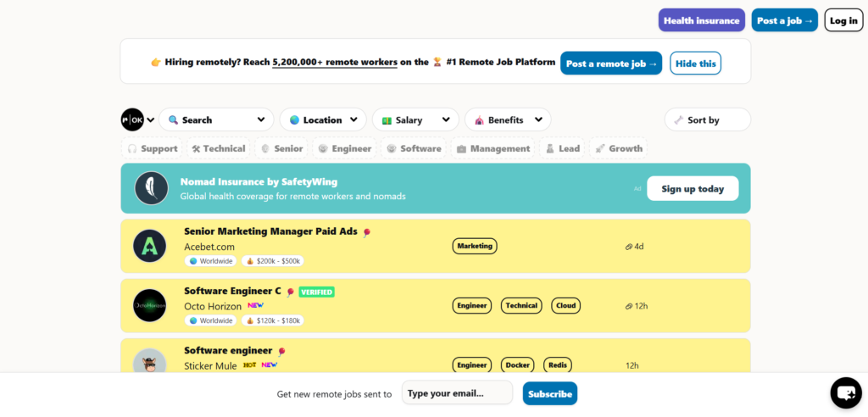This screenshot has height=417, width=868.
Task: Click the Post a job button in header
Action: pyautogui.click(x=784, y=20)
